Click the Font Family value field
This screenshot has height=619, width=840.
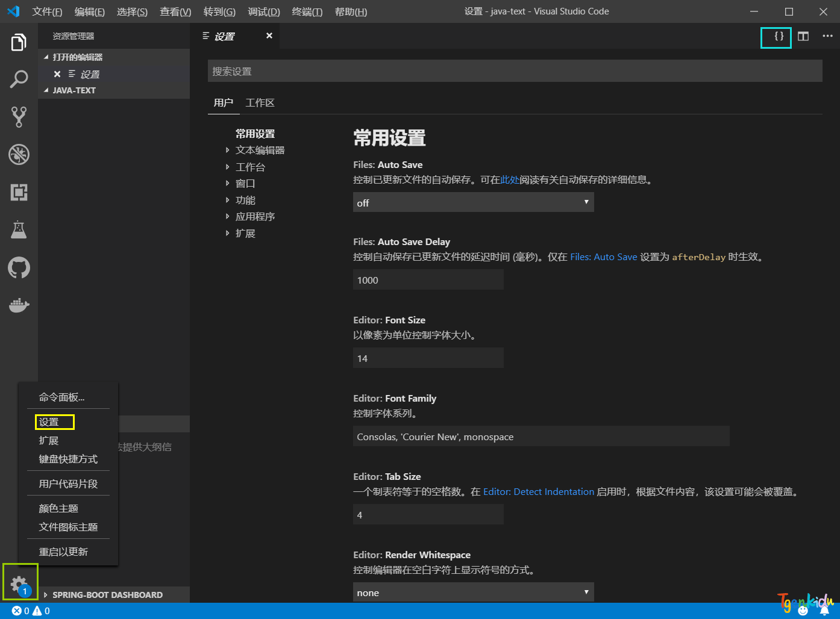pyautogui.click(x=541, y=437)
